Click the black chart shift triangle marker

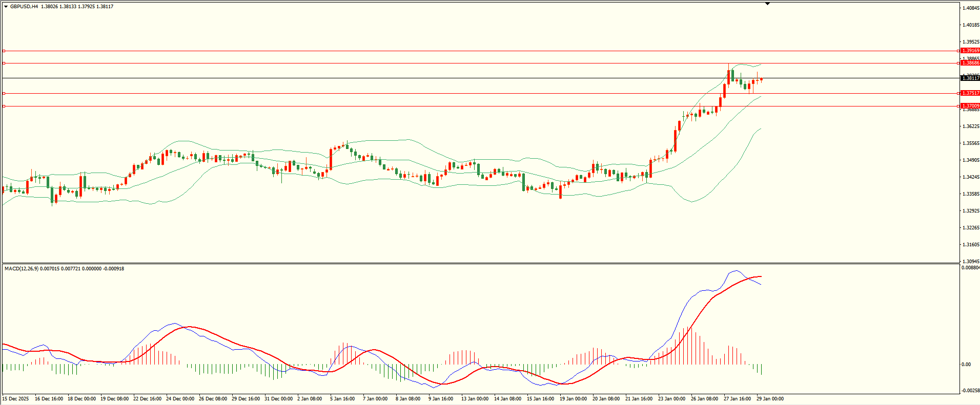767,4
